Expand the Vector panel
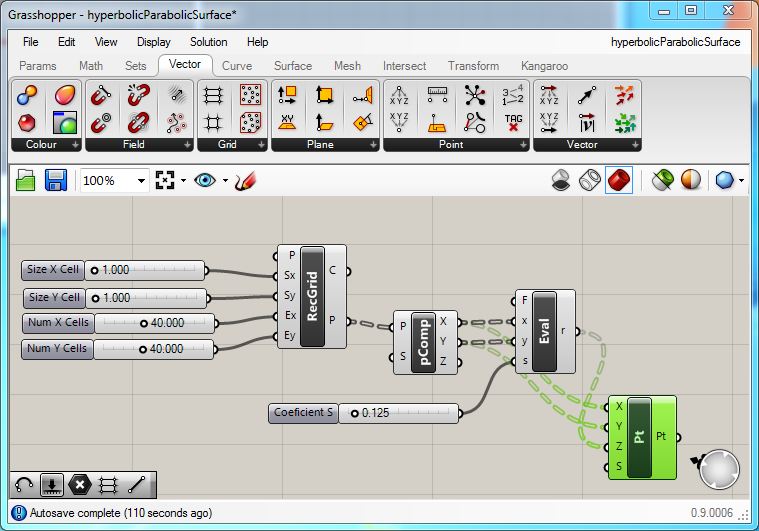 635,145
